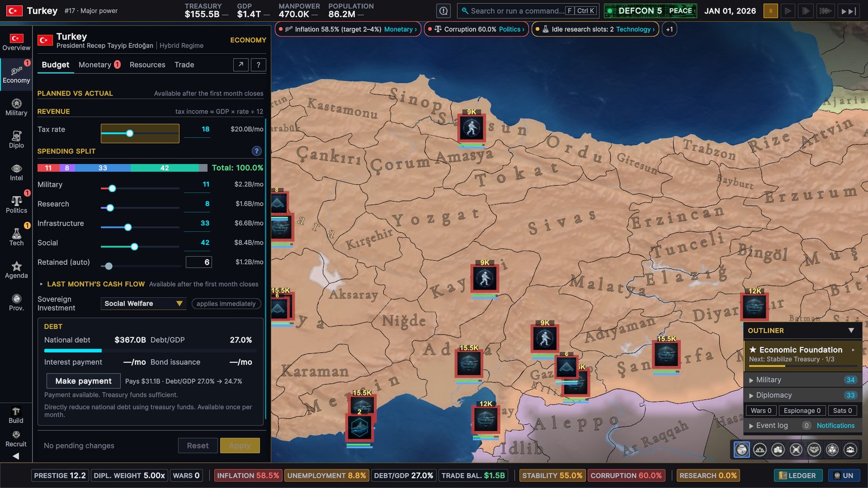868x488 pixels.
Task: Toggle the pause game button
Action: coord(770,11)
